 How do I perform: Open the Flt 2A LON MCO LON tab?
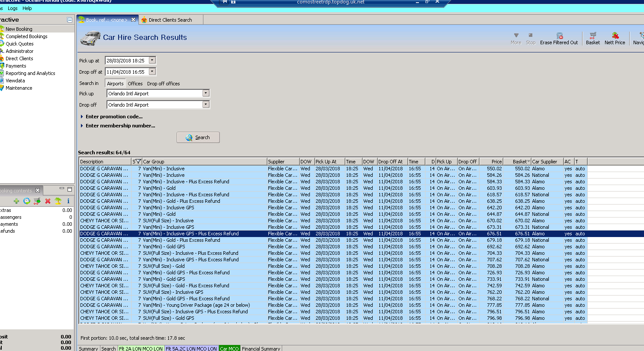point(141,348)
